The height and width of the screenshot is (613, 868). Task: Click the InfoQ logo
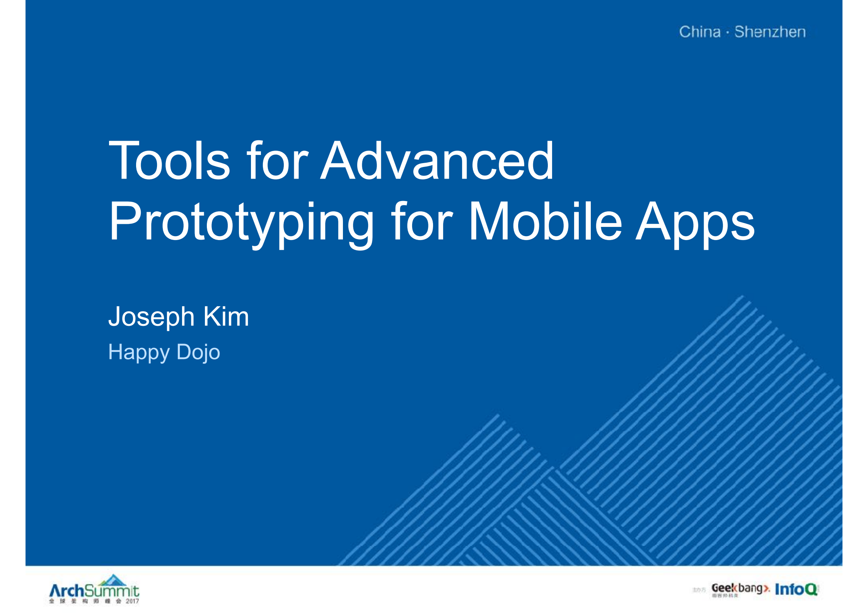point(797,589)
